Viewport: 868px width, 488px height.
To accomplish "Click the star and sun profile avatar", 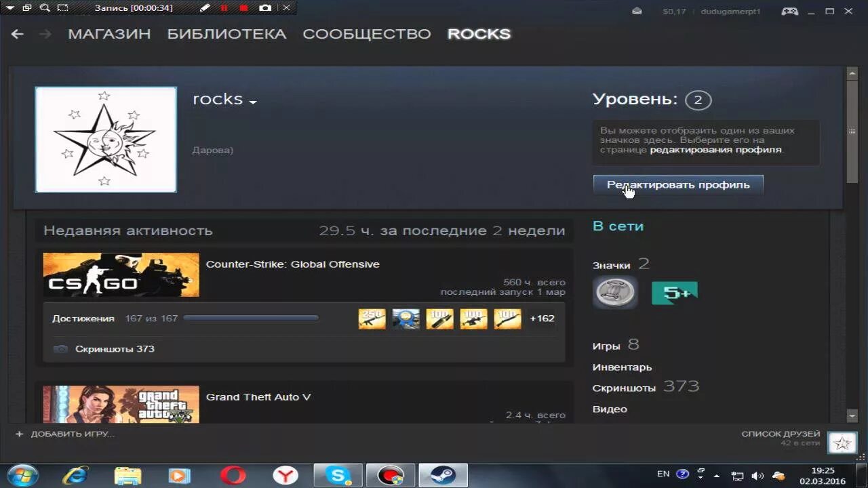I will (x=106, y=140).
